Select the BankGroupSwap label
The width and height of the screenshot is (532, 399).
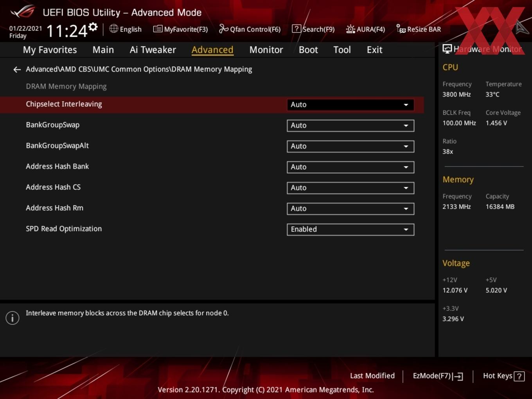coord(52,125)
